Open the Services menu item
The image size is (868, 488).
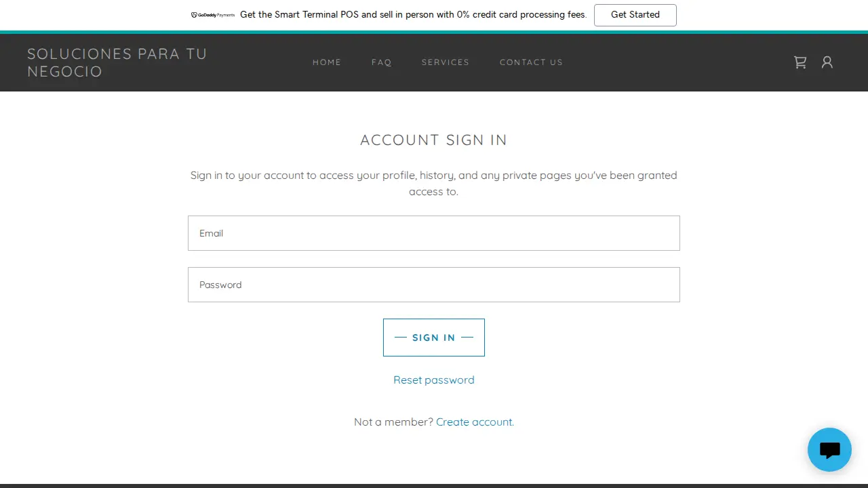click(x=446, y=62)
